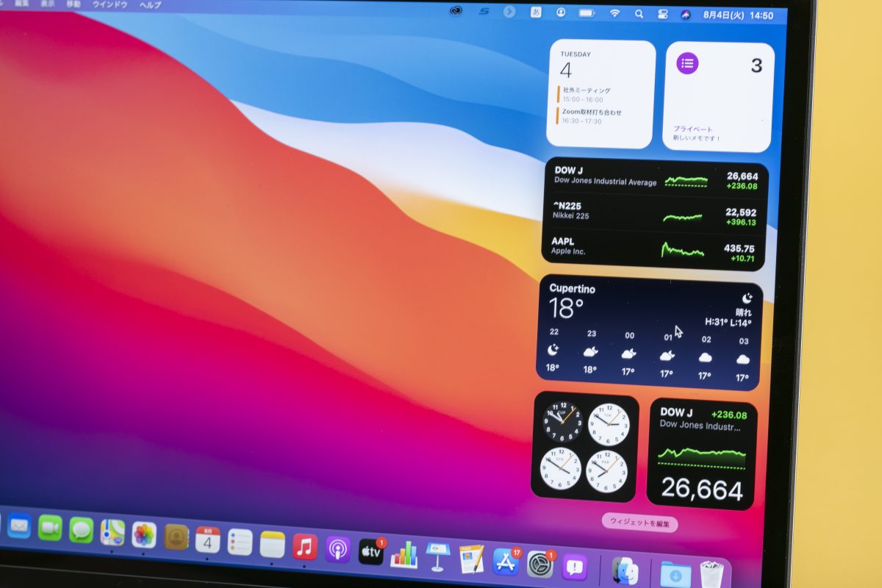882x588 pixels.
Task: Click the battery status menu
Action: [x=587, y=12]
